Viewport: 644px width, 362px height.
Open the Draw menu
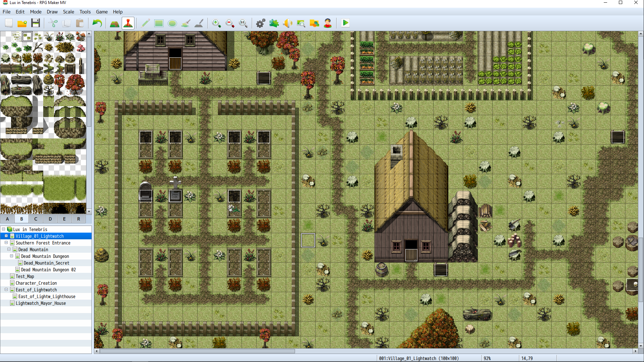52,12
